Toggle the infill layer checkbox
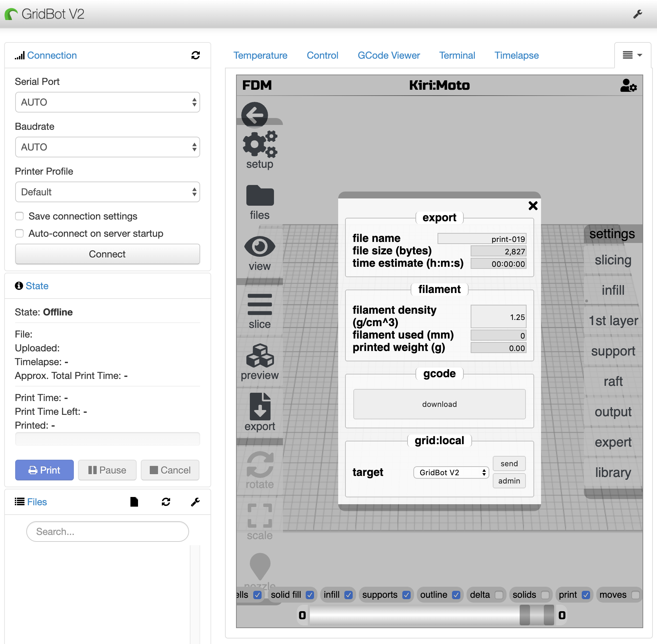 pyautogui.click(x=349, y=595)
